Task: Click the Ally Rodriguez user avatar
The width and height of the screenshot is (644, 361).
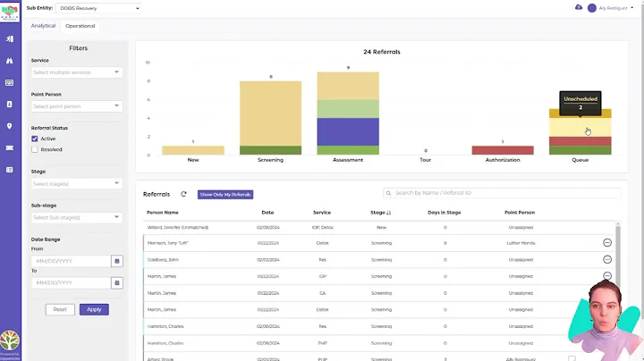Action: tap(592, 8)
